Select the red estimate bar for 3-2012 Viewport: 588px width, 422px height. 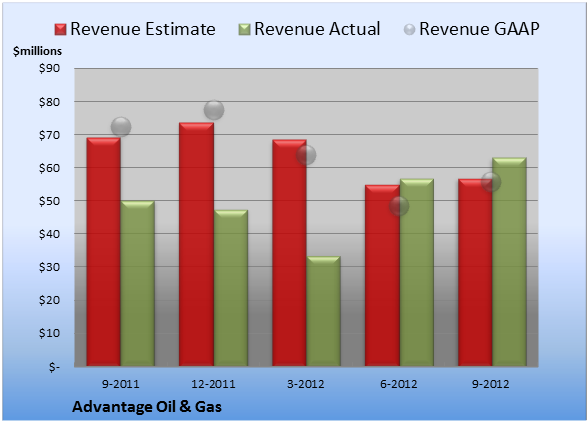289,253
